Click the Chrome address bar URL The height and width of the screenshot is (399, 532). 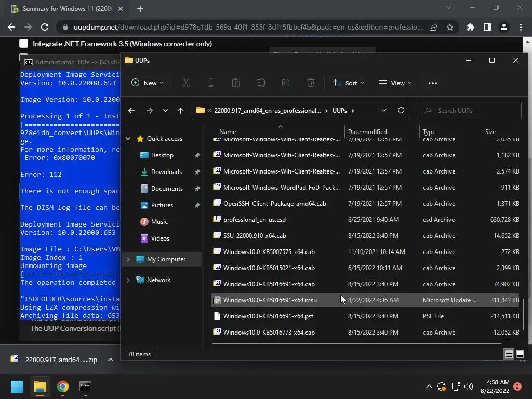click(x=248, y=27)
